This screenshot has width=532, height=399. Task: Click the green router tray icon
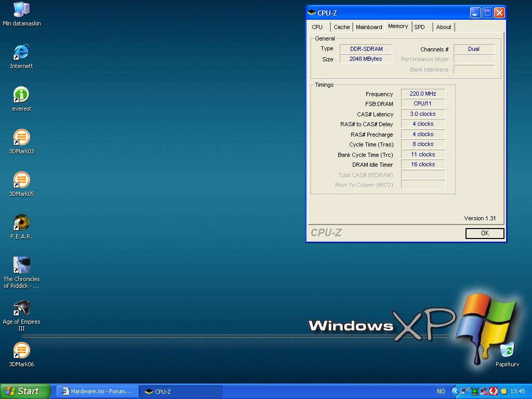(475, 391)
